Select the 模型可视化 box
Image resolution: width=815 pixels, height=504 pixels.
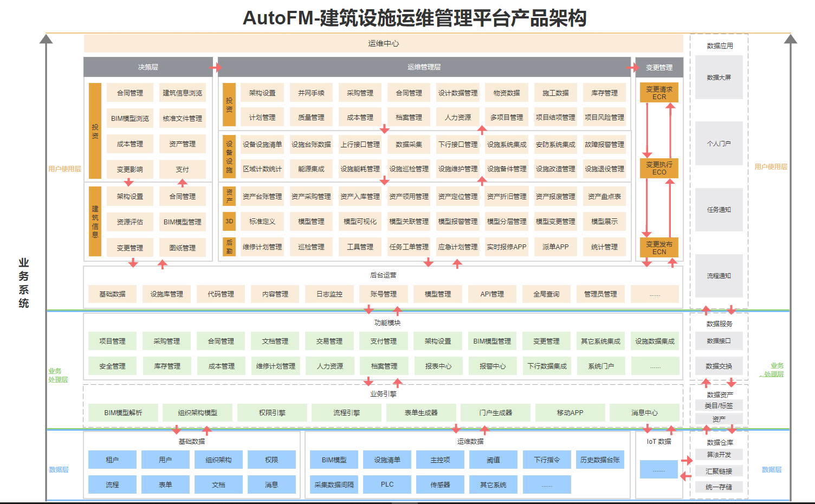[360, 221]
